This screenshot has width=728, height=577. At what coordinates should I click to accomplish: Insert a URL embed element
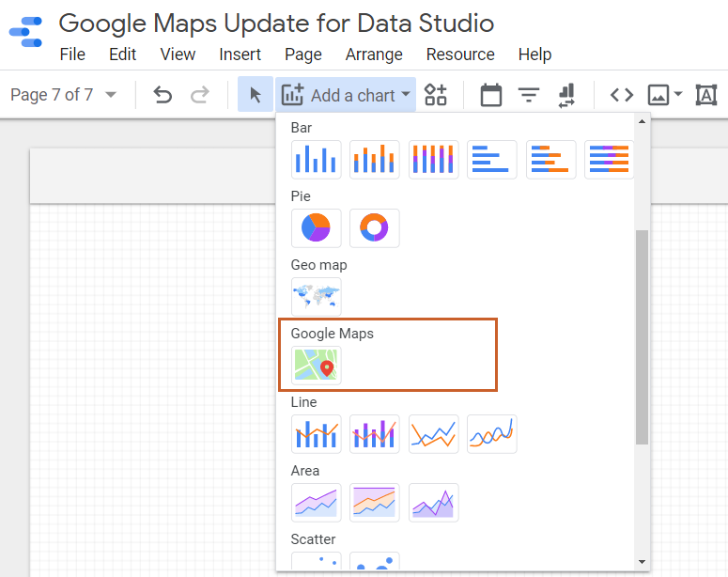point(622,95)
